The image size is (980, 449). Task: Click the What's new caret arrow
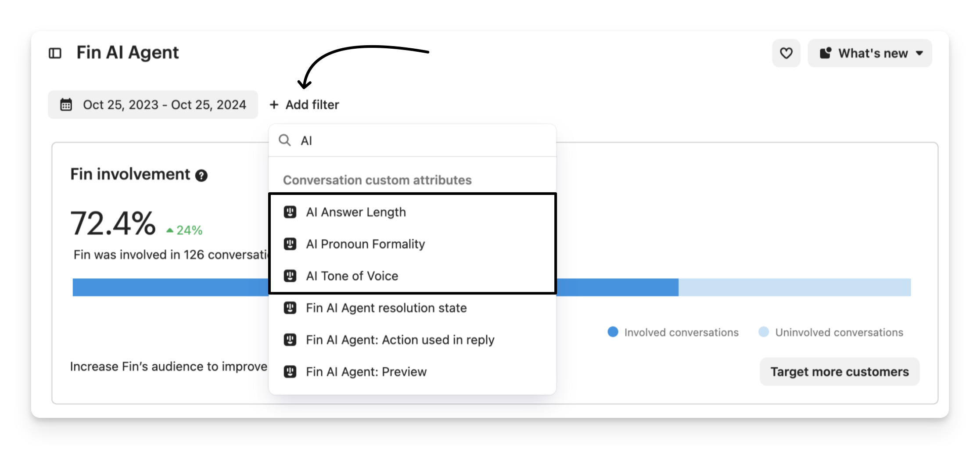[919, 54]
